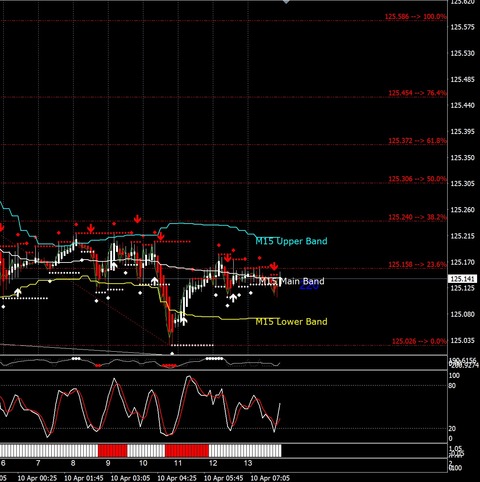
Task: Click the 10 Apr 07:05 time label
Action: coord(270,478)
